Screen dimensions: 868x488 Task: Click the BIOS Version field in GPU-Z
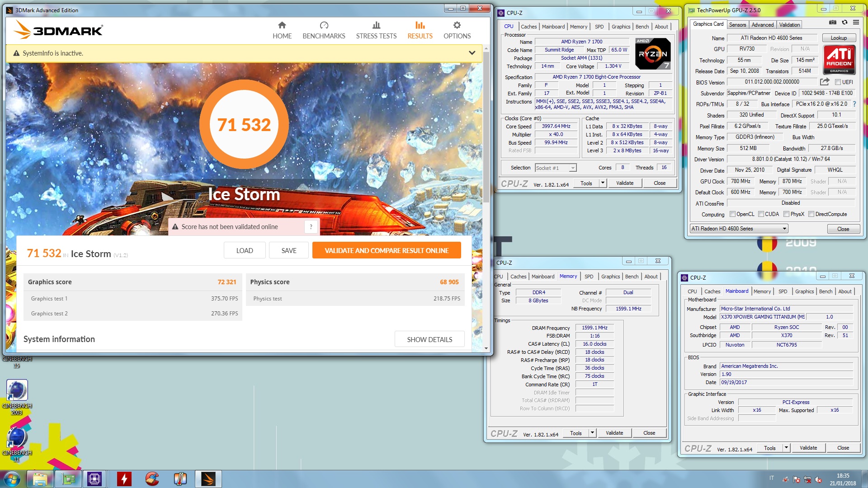click(x=772, y=82)
